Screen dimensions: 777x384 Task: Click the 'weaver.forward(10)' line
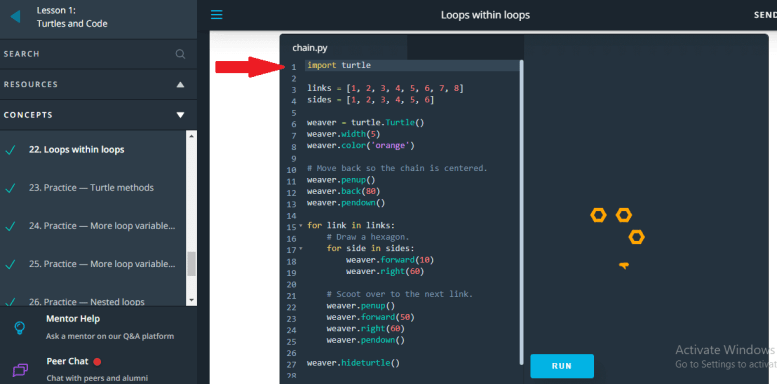coord(390,260)
